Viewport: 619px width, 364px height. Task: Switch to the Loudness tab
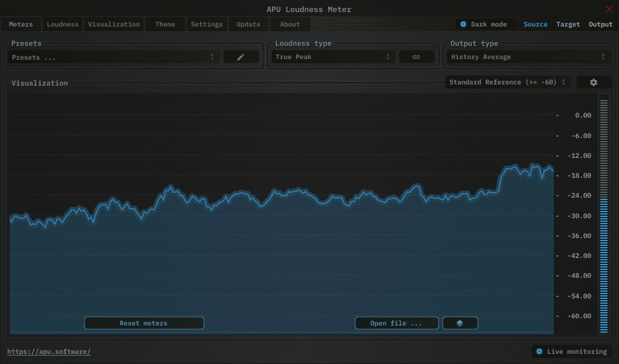pyautogui.click(x=63, y=25)
